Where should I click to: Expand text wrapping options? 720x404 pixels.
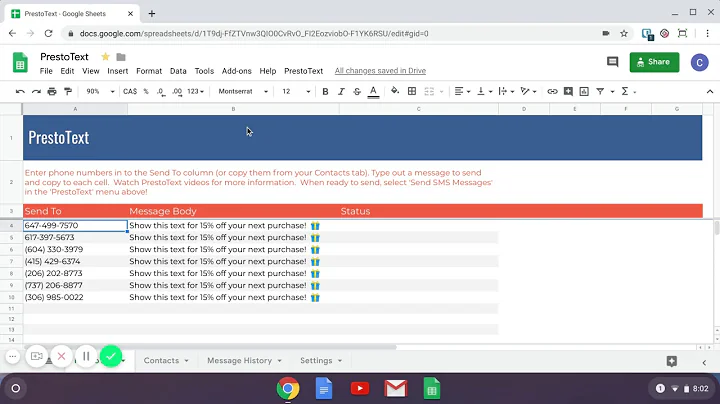click(x=506, y=91)
